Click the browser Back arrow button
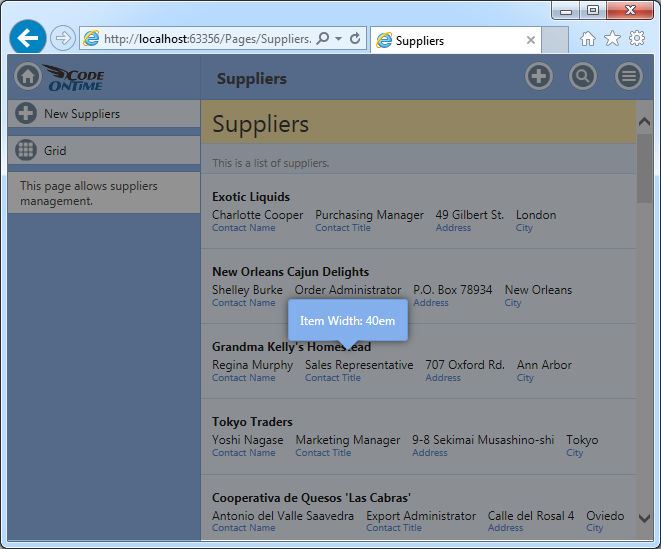This screenshot has width=661, height=549. 28,39
